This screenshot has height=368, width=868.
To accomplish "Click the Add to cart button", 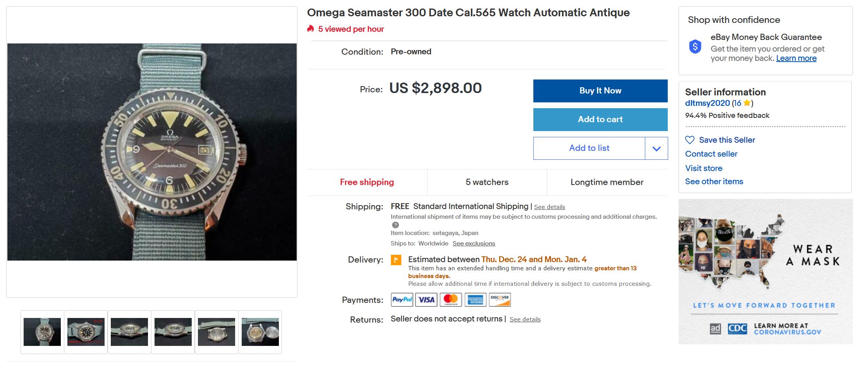I will [600, 119].
